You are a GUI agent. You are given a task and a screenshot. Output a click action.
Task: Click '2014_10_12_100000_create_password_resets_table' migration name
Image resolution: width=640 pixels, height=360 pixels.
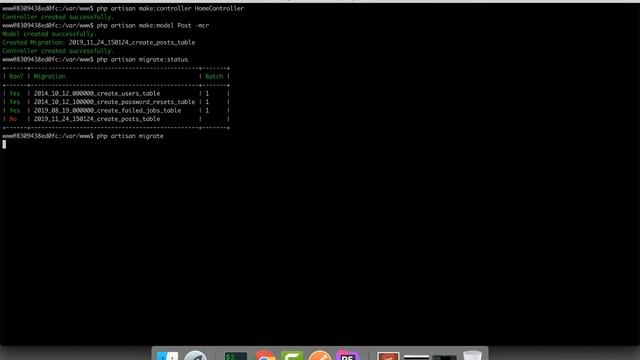pos(114,102)
